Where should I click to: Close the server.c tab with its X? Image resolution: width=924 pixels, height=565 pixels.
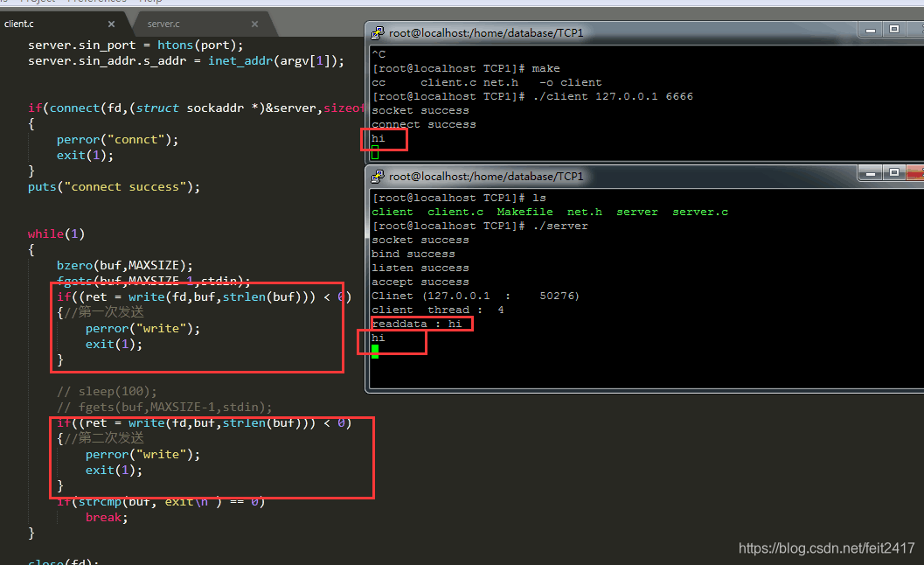(254, 24)
